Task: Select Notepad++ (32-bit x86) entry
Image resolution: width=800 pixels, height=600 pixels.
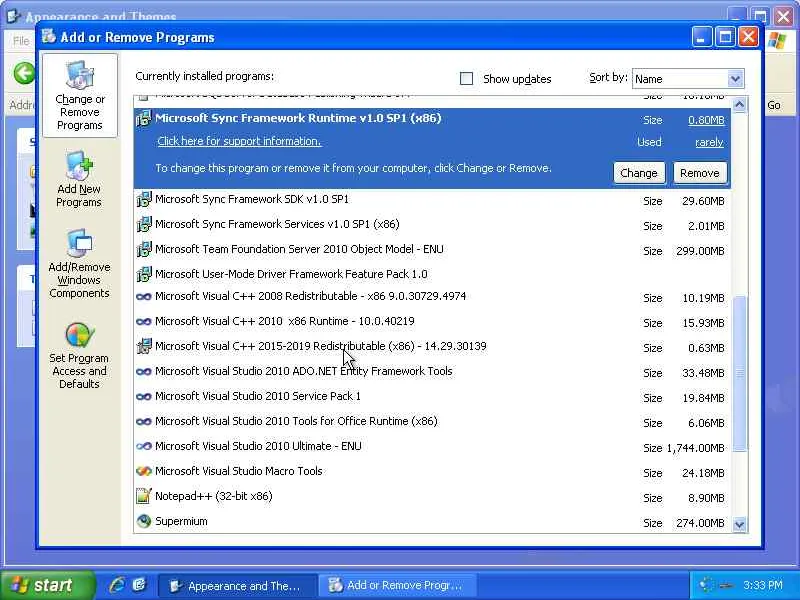Action: coord(432,496)
